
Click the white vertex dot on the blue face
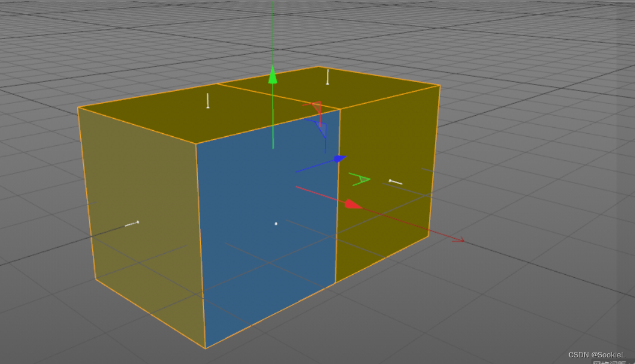276,224
